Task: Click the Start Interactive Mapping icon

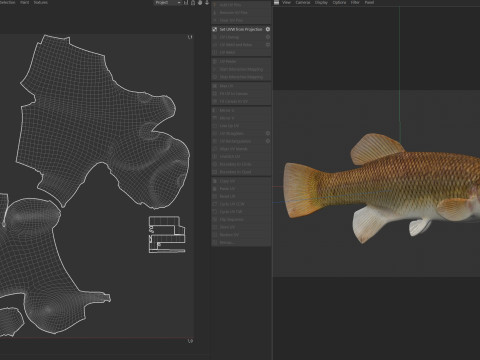Action: pos(215,69)
